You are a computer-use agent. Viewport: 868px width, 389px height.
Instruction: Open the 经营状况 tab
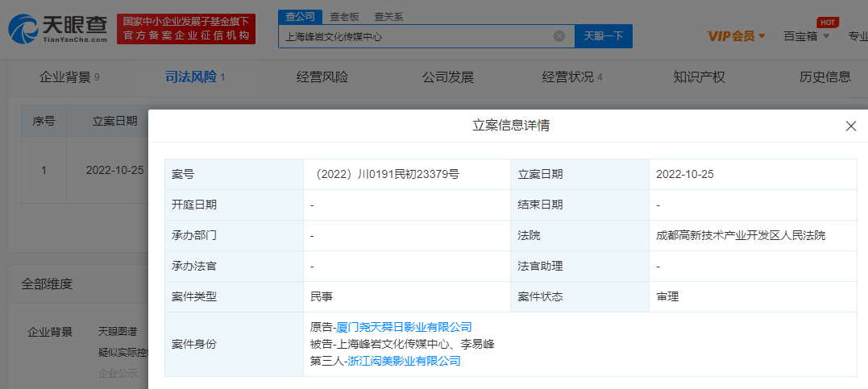[x=572, y=77]
